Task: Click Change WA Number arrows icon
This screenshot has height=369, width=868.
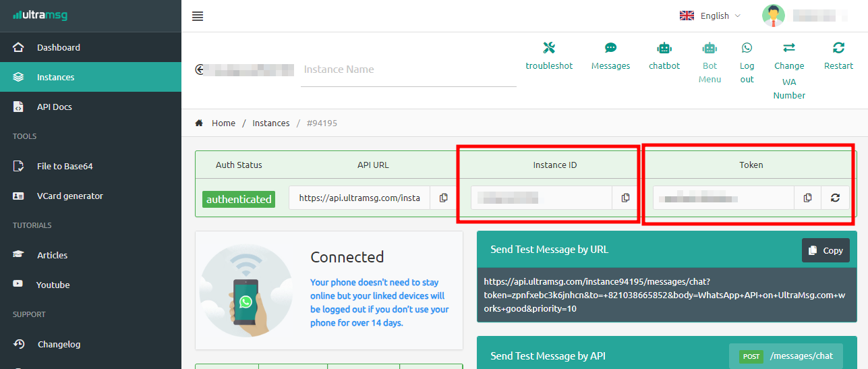Action: pos(789,48)
